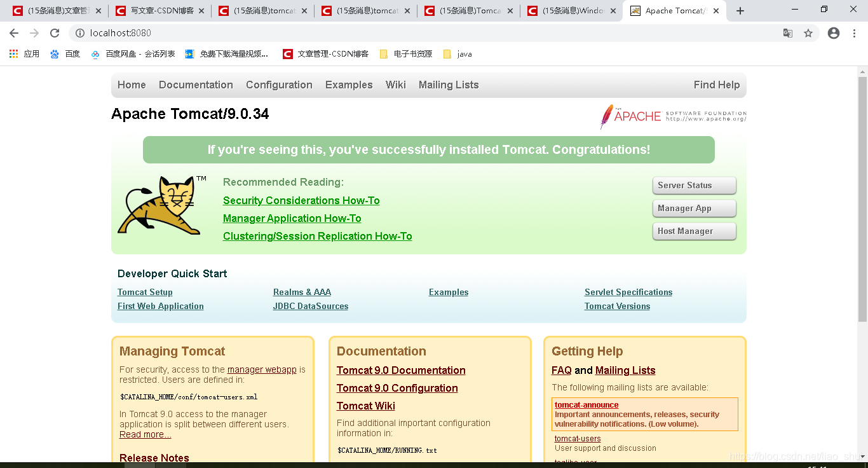Open the FAQ link under Getting Help

click(562, 371)
